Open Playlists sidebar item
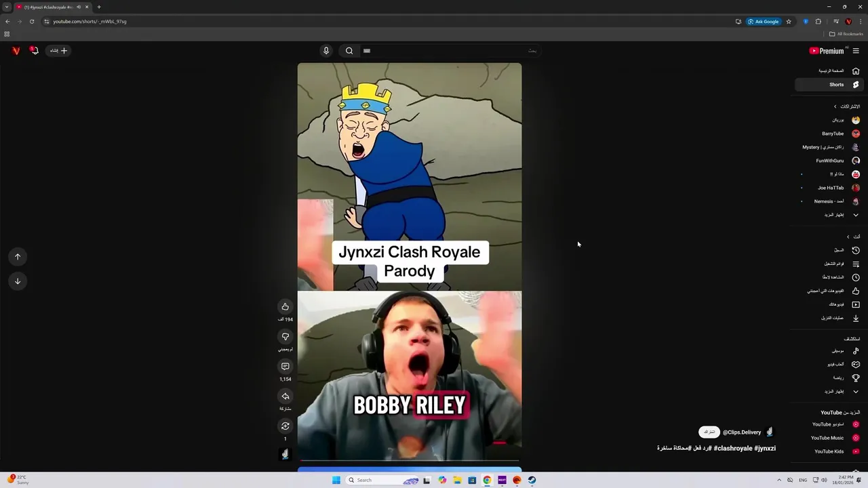This screenshot has width=868, height=488. click(x=829, y=264)
